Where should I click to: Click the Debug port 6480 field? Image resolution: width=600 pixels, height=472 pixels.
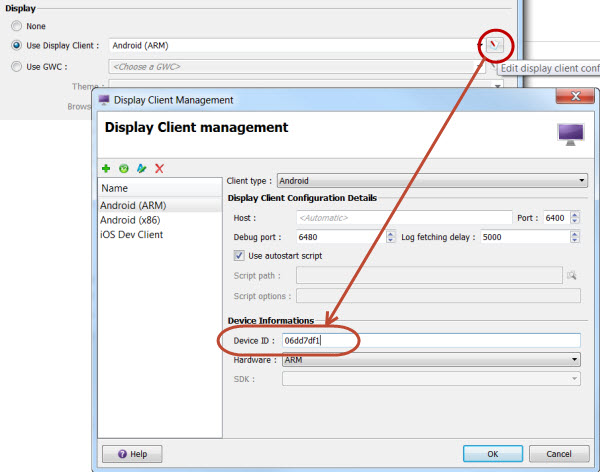341,237
